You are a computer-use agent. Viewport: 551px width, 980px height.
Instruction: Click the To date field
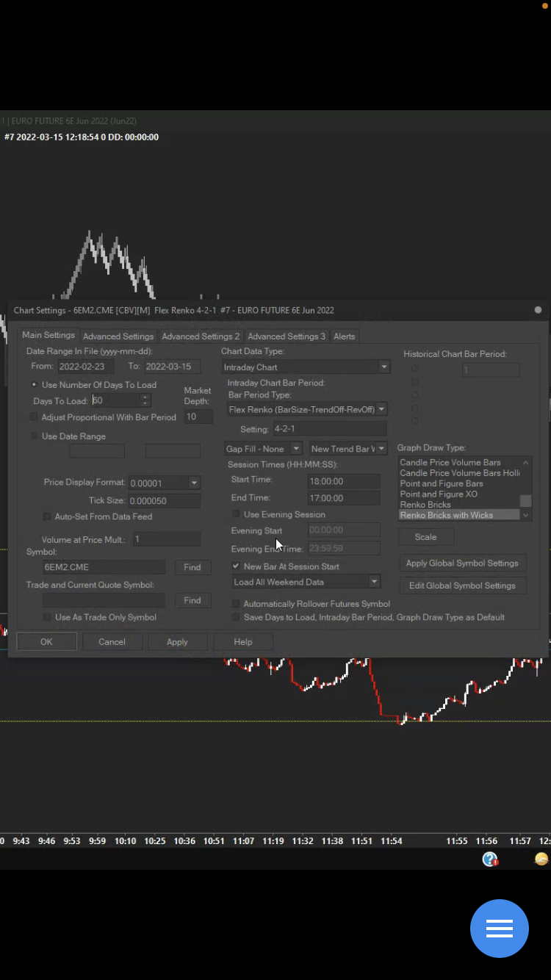coord(172,367)
